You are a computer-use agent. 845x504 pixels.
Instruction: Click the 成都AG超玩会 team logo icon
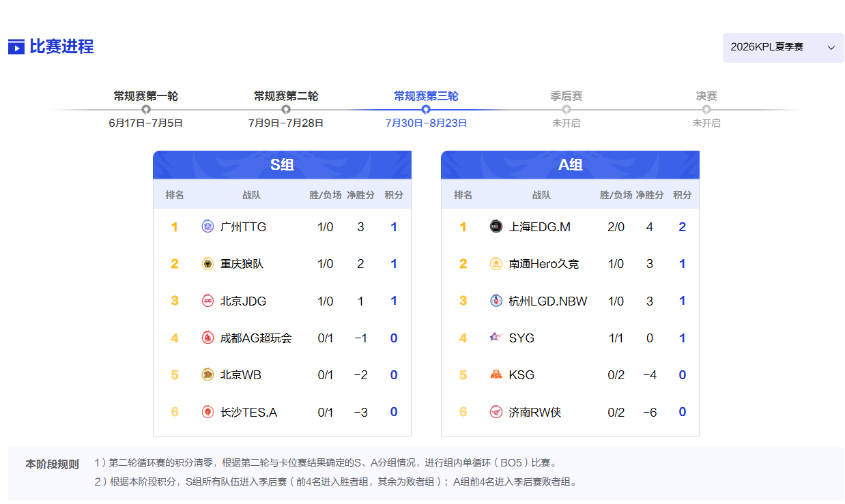pos(208,338)
